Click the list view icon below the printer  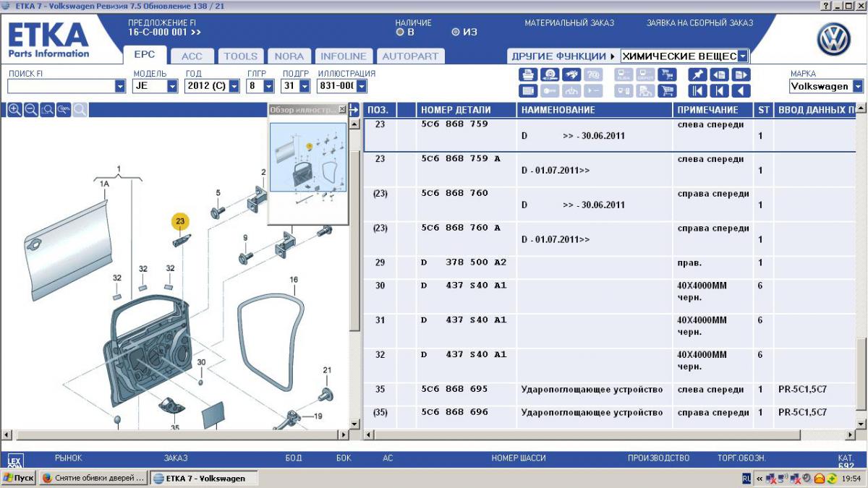click(528, 91)
